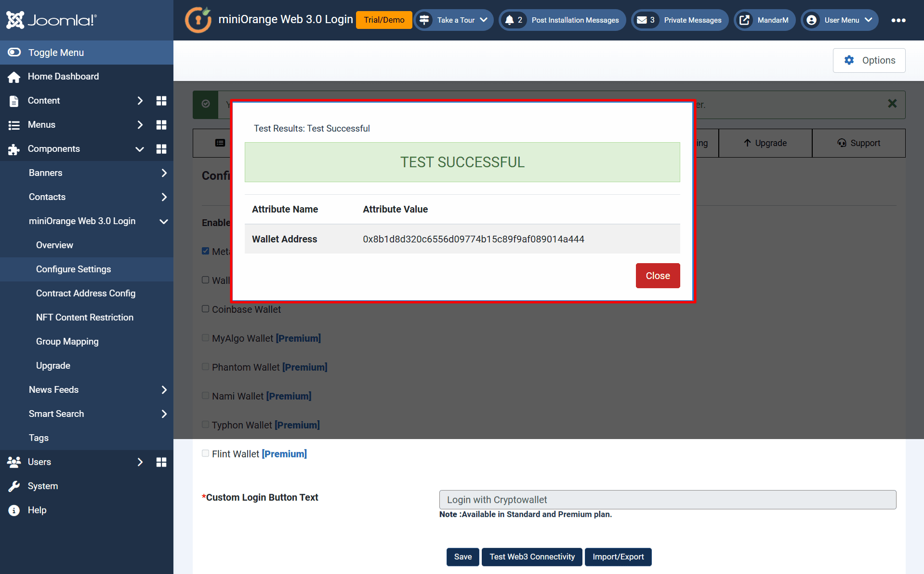Viewport: 924px width, 574px height.
Task: Click the Custom Login Button Text field
Action: pos(667,500)
